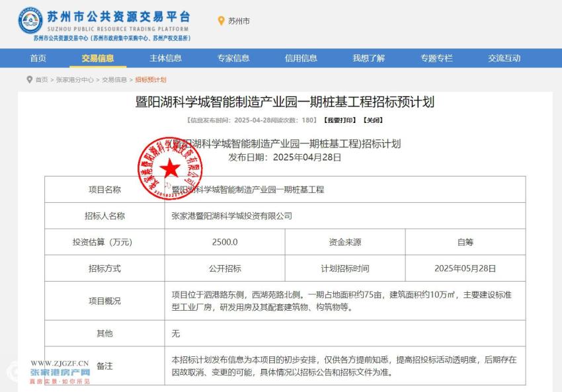Click the 关闭 link under the title
The height and width of the screenshot is (392, 562).
(x=373, y=120)
